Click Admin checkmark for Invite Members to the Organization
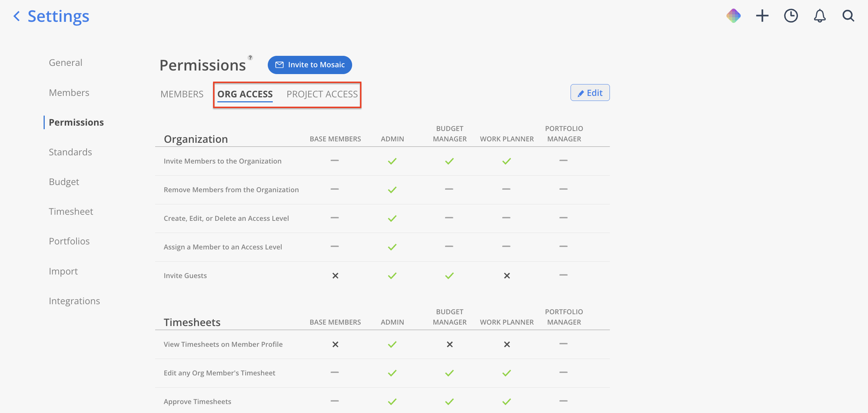Viewport: 868px width, 413px height. 392,161
